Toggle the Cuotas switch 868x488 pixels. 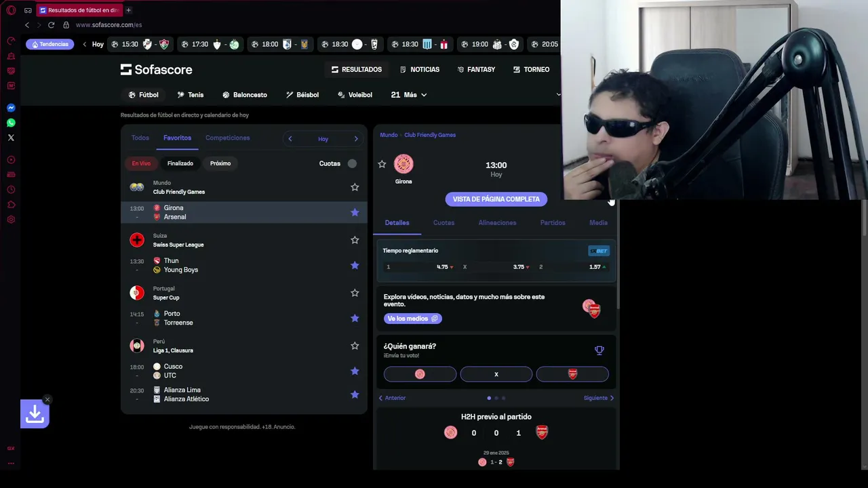click(352, 163)
